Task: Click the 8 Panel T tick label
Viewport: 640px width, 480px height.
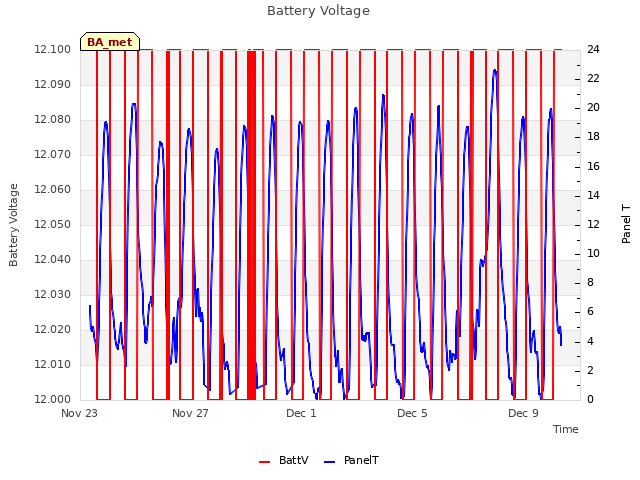Action: [x=590, y=282]
